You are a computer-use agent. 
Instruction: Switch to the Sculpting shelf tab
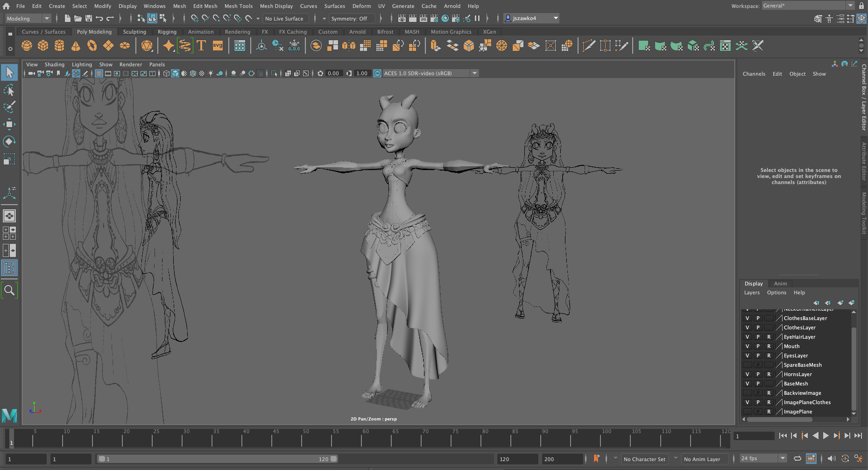(x=134, y=32)
